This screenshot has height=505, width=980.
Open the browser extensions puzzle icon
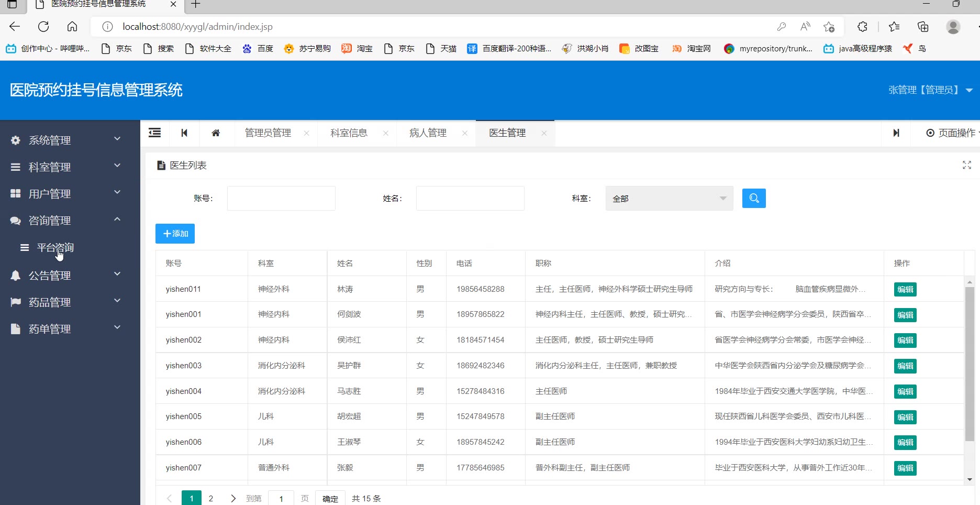click(862, 26)
